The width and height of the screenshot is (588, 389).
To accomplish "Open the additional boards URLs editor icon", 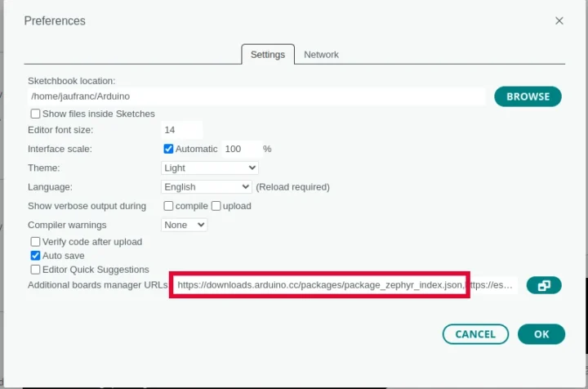I will coord(544,285).
